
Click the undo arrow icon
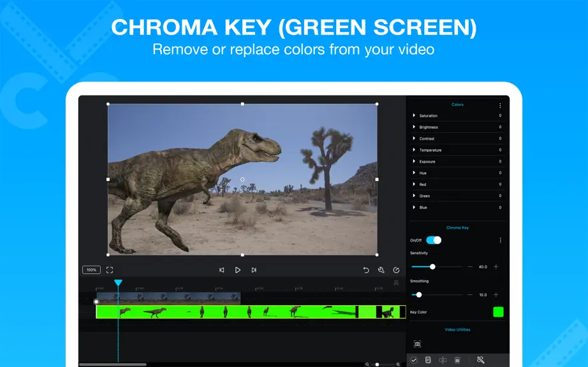(x=366, y=270)
